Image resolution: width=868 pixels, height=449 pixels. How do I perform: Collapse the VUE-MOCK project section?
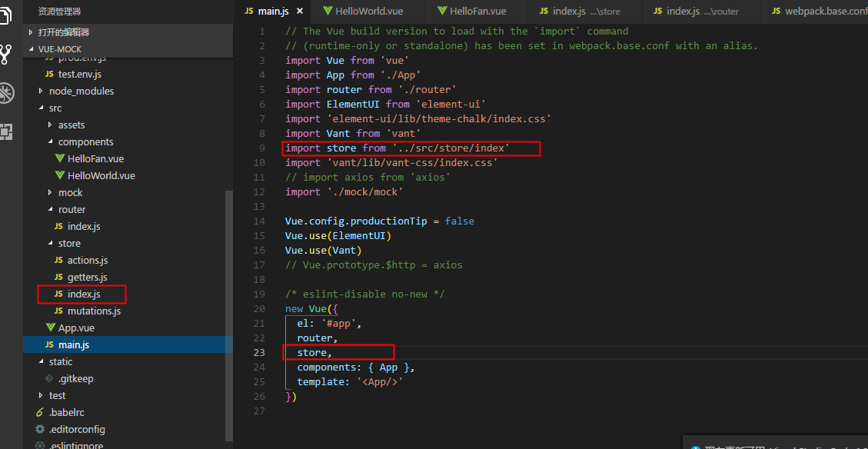pos(128,49)
